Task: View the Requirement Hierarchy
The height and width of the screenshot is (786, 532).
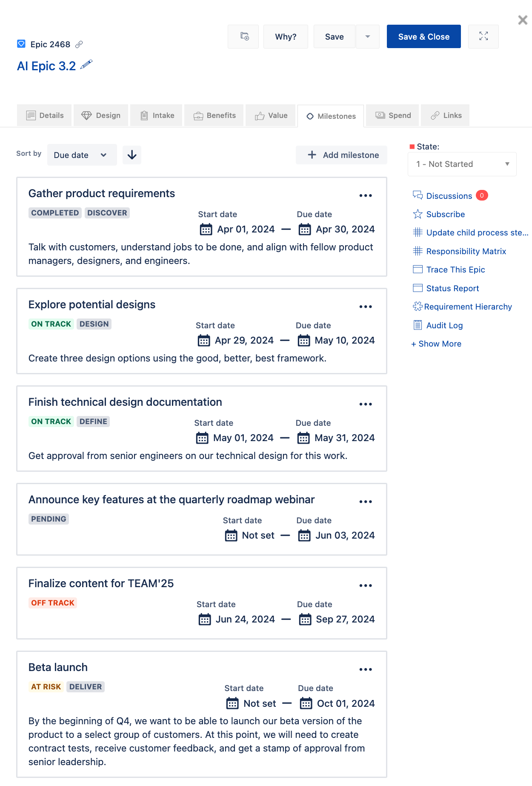Action: pyautogui.click(x=468, y=307)
